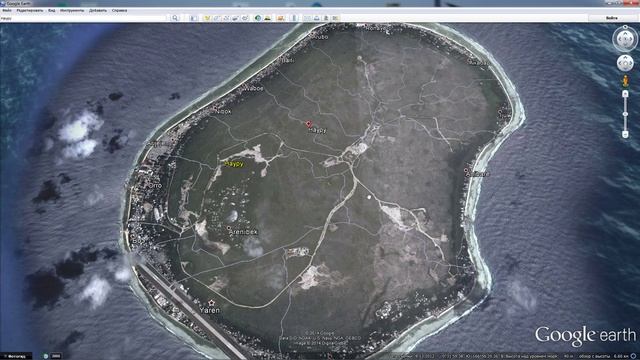Image resolution: width=640 pixels, height=360 pixels.
Task: Click the Print toolbar icon
Action: click(x=316, y=18)
